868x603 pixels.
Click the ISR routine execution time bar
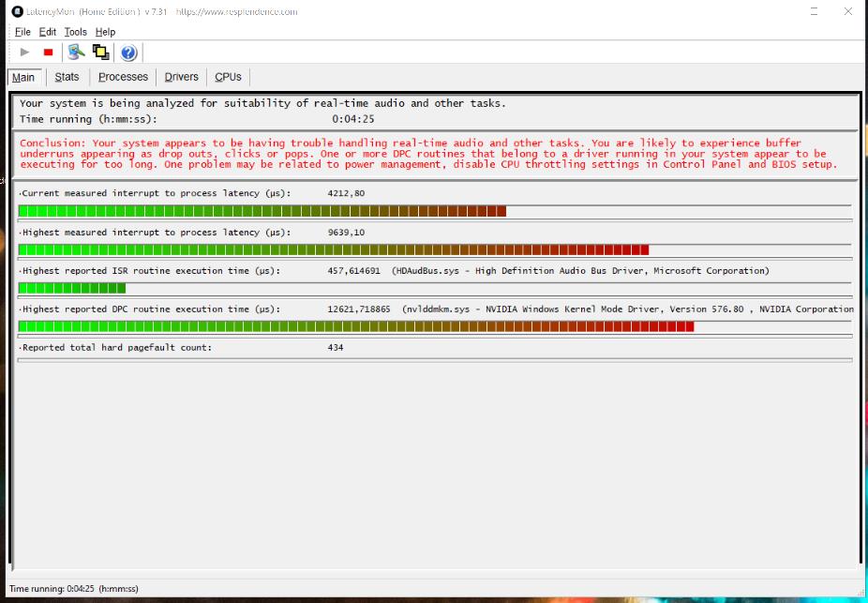pyautogui.click(x=435, y=288)
